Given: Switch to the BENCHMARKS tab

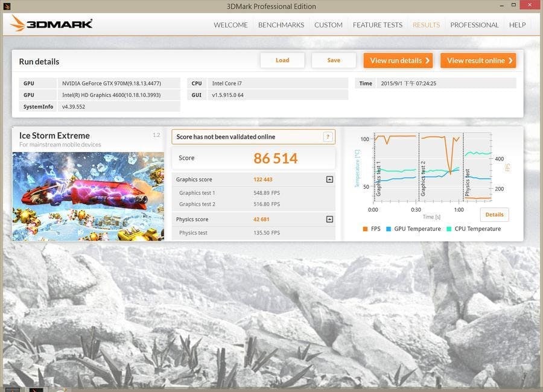Looking at the screenshot, I should 281,25.
